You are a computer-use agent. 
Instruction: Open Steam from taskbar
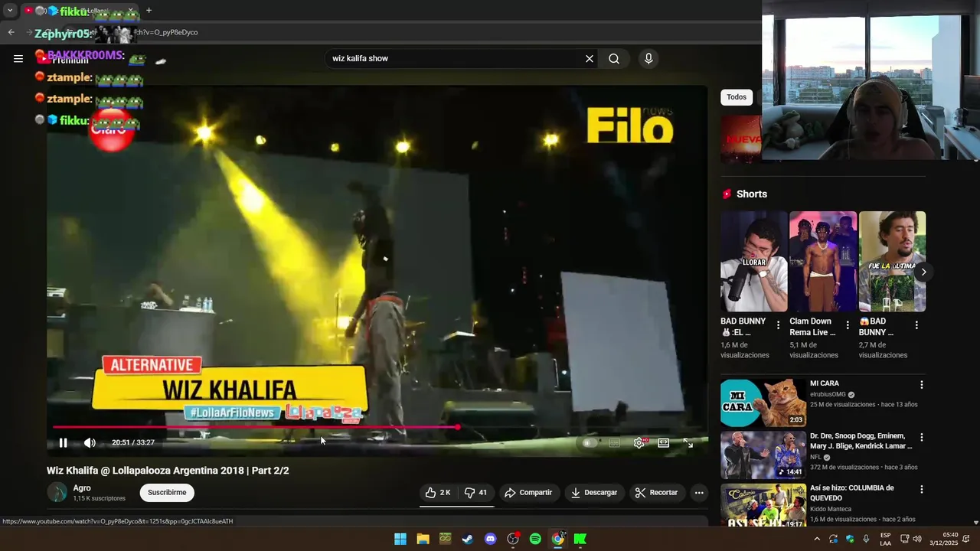coord(468,539)
